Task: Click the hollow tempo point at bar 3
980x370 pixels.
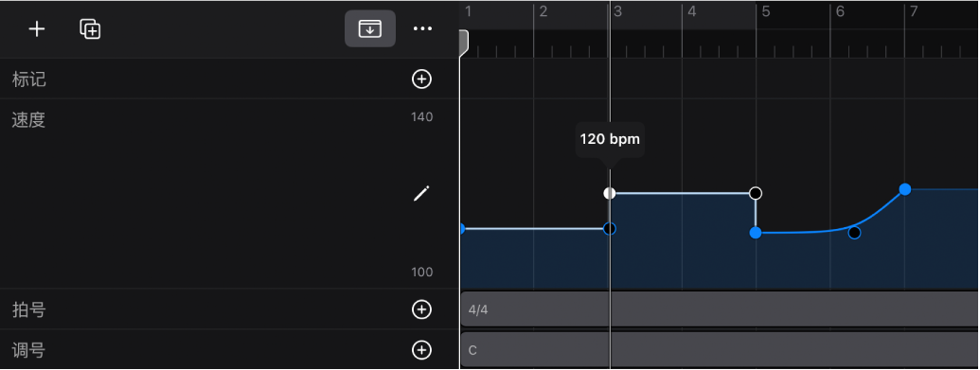Action: (610, 229)
